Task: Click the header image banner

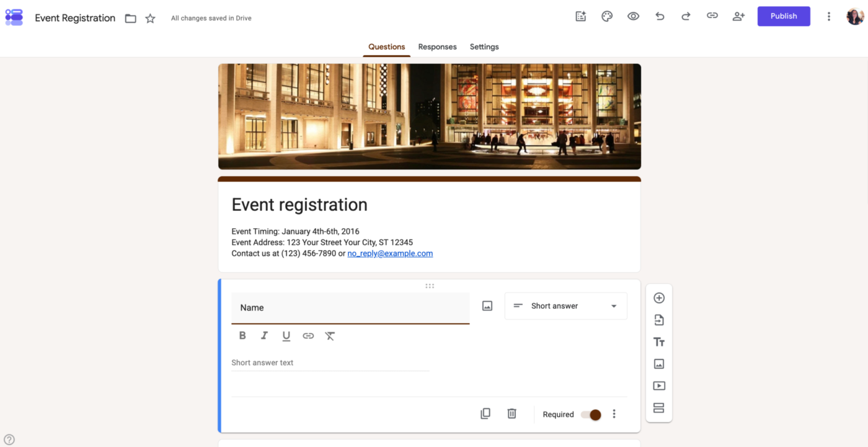Action: [x=430, y=117]
